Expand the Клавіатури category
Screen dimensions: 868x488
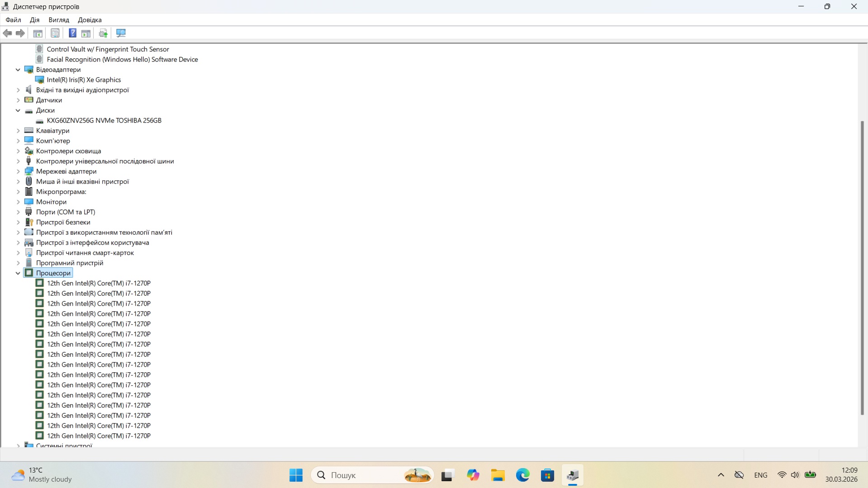18,131
